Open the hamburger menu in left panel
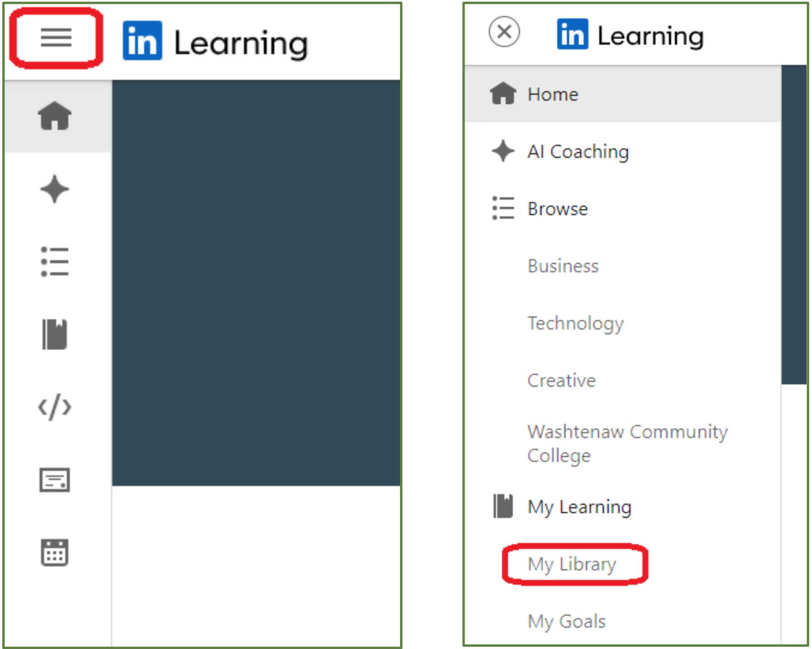Image resolution: width=812 pixels, height=649 pixels. point(56,37)
